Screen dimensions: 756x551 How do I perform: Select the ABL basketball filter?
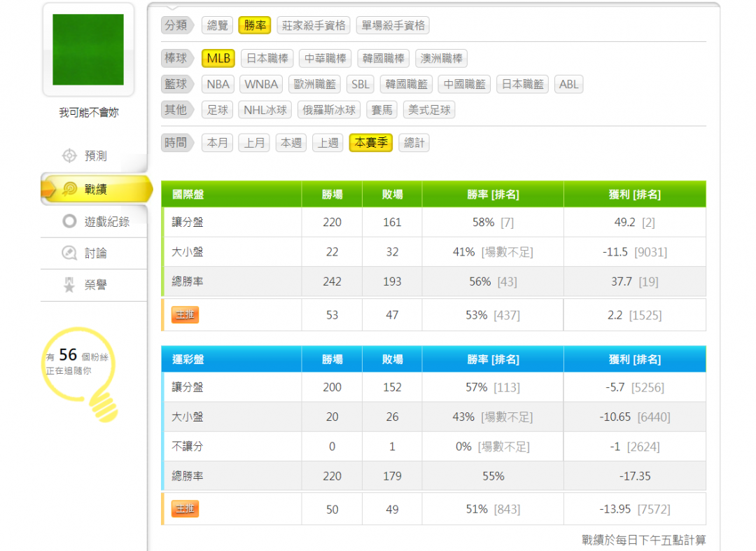[569, 84]
